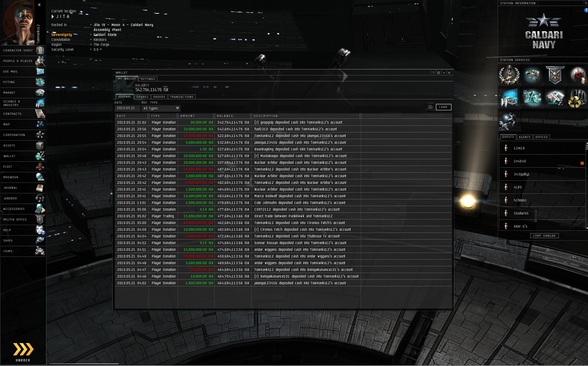
Task: Click the Load button in the Wallet
Action: coord(443,107)
